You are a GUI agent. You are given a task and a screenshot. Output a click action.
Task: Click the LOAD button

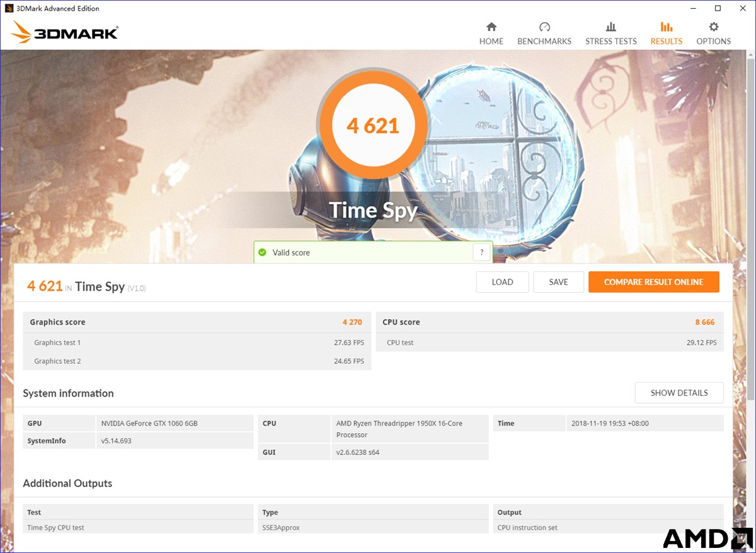click(502, 282)
